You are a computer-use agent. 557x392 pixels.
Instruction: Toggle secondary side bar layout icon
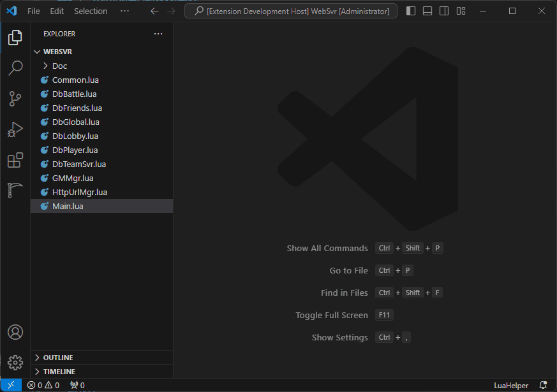tap(444, 11)
